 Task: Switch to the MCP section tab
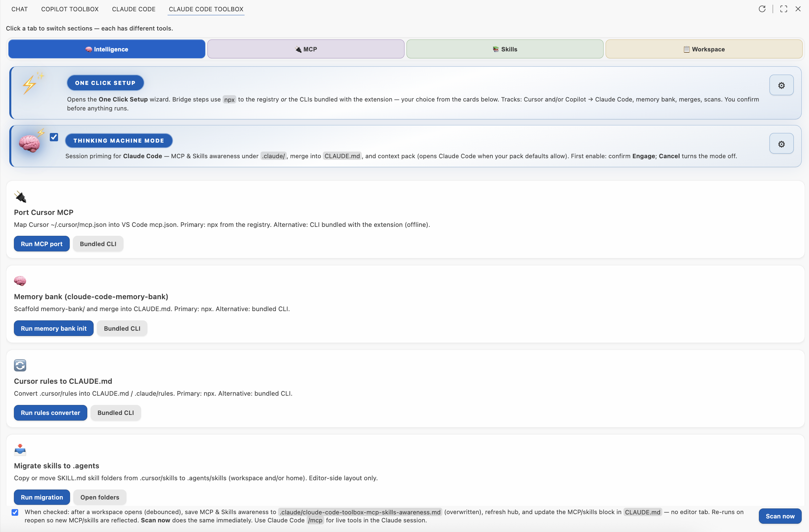click(x=306, y=49)
